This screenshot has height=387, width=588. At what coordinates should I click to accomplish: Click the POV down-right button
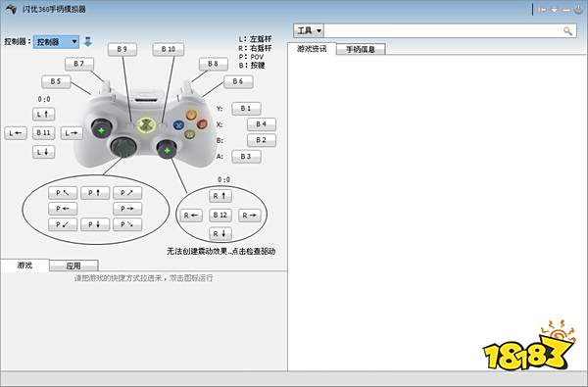point(127,224)
